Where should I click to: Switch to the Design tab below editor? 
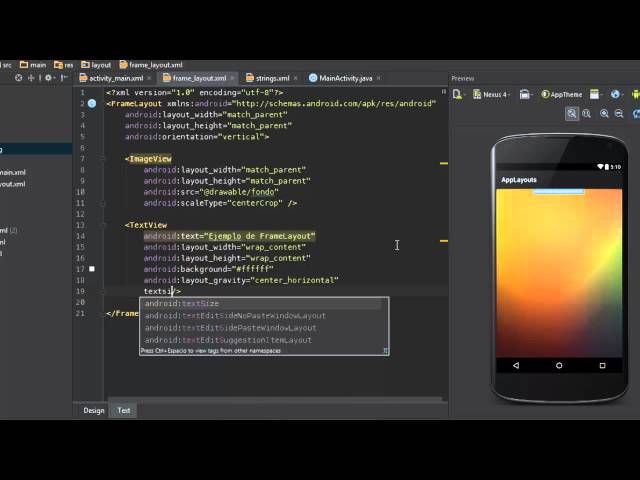[x=94, y=410]
